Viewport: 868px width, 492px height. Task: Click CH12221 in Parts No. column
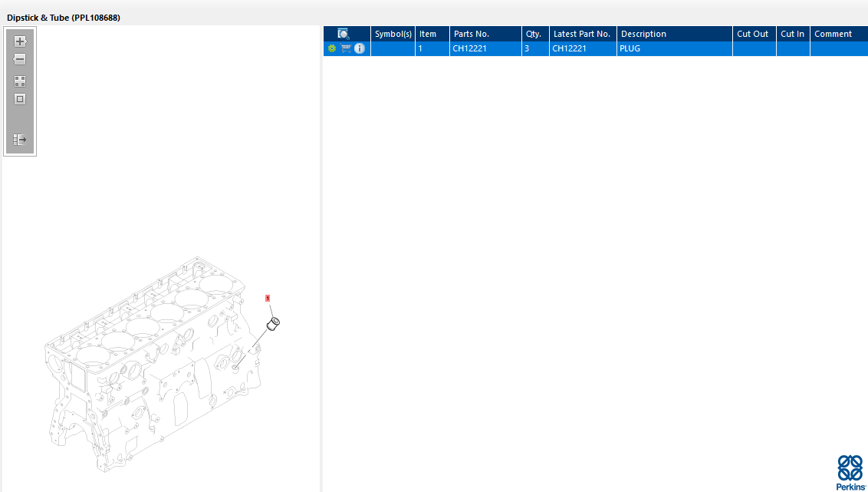(485, 49)
